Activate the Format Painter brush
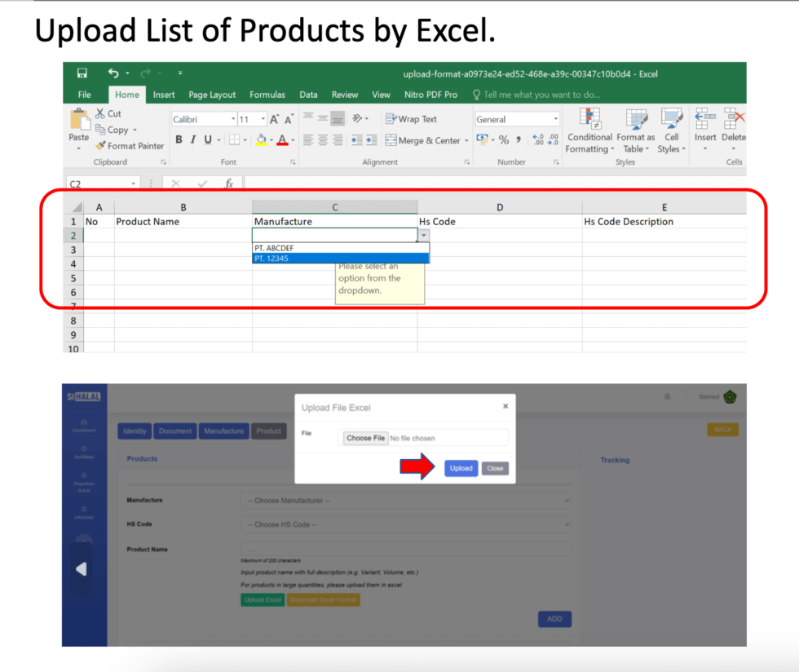 [130, 146]
